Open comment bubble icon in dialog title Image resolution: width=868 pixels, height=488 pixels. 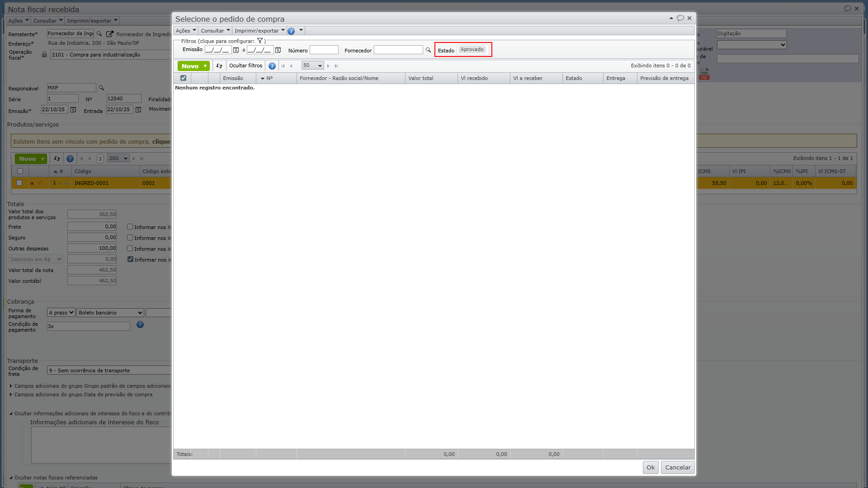point(680,18)
